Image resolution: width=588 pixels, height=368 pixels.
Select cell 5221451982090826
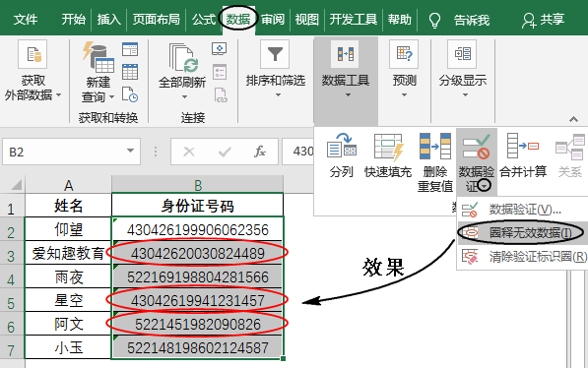point(198,324)
